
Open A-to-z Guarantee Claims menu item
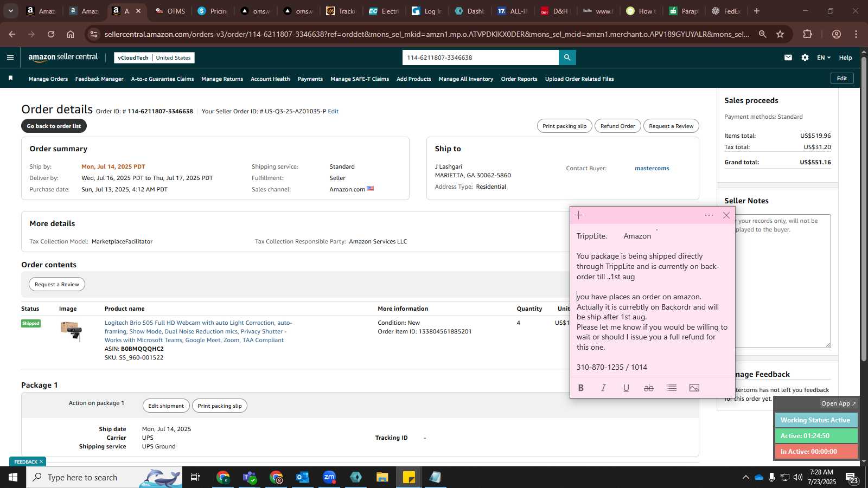[162, 79]
